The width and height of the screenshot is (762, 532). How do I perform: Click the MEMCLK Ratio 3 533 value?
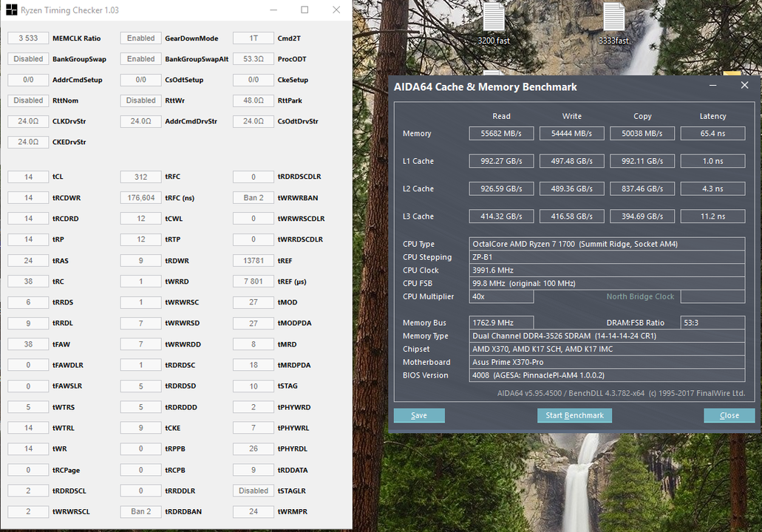pyautogui.click(x=28, y=38)
